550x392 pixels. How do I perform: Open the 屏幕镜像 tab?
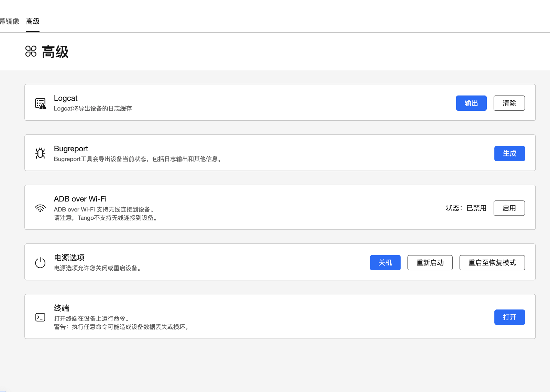[9, 21]
